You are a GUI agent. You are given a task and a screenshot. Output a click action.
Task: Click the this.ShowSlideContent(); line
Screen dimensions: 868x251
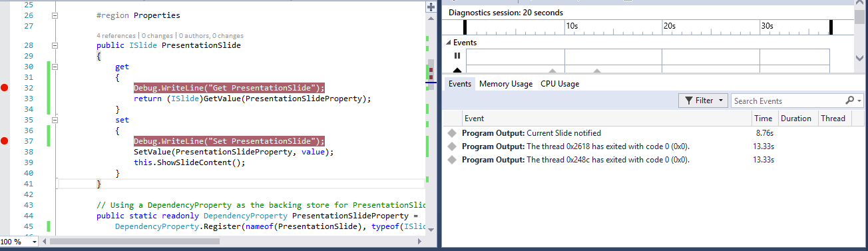[190, 162]
